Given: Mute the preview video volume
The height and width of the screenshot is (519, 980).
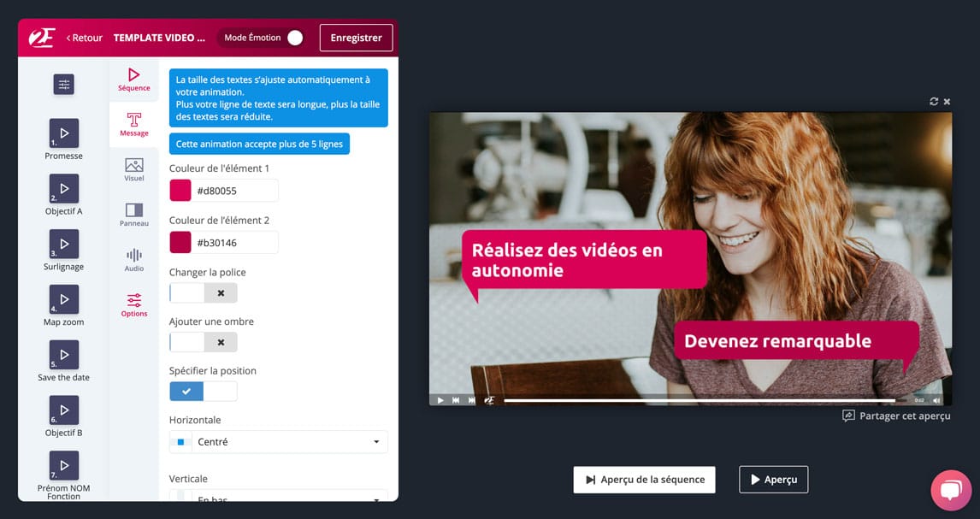Looking at the screenshot, I should point(936,400).
